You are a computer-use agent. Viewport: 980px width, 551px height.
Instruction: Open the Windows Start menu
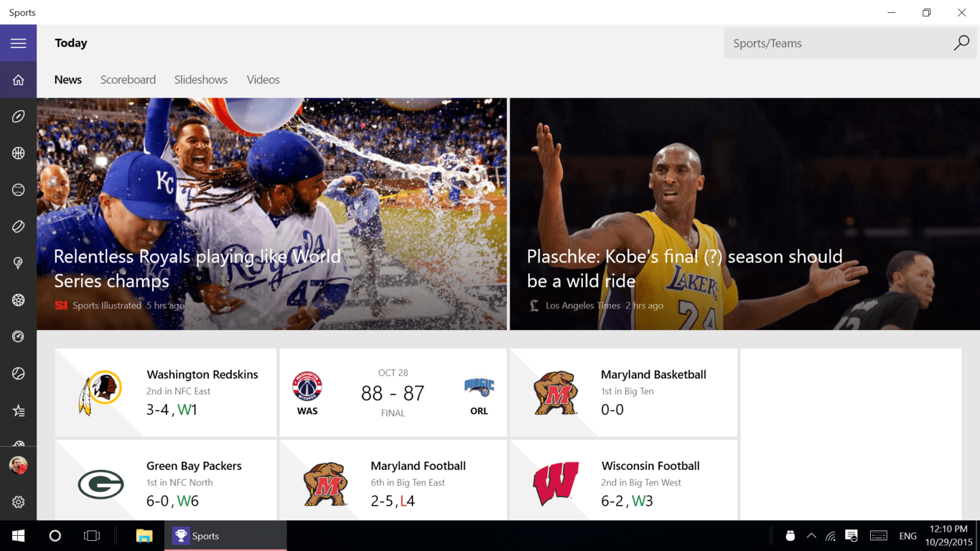pyautogui.click(x=18, y=536)
